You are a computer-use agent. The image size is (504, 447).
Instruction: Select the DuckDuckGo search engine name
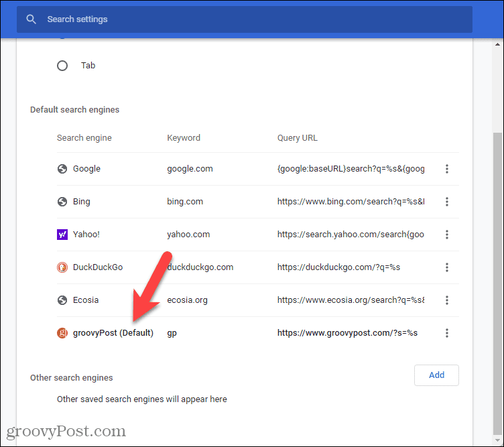point(98,267)
